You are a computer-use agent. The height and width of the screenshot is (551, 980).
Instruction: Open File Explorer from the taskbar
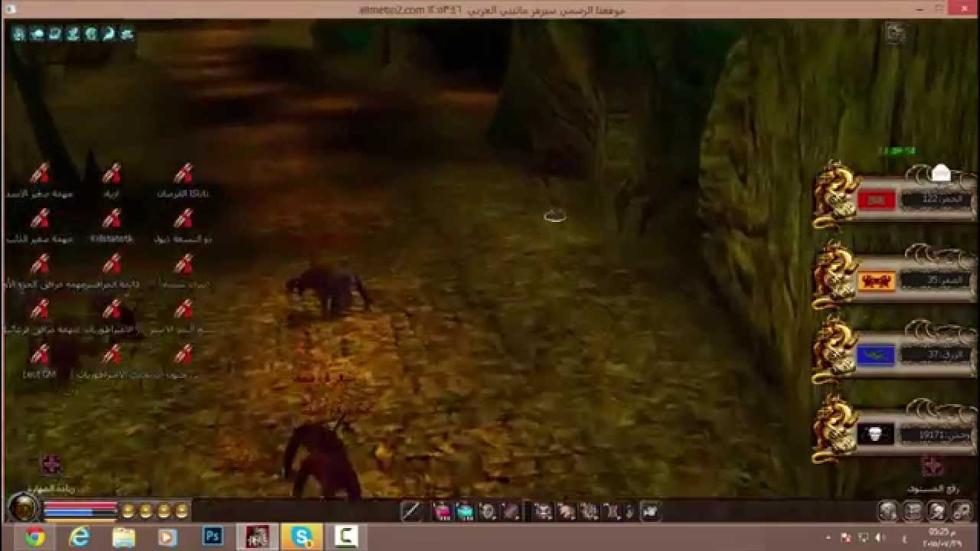(x=123, y=537)
